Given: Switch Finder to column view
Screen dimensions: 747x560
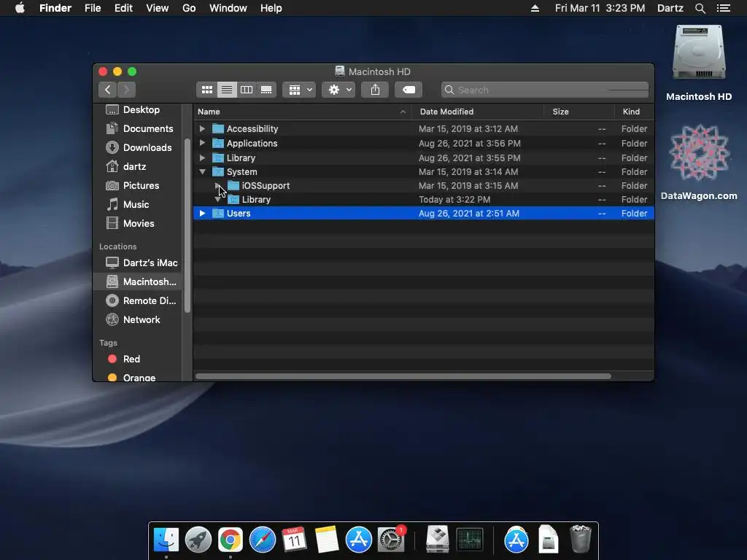Looking at the screenshot, I should [247, 90].
